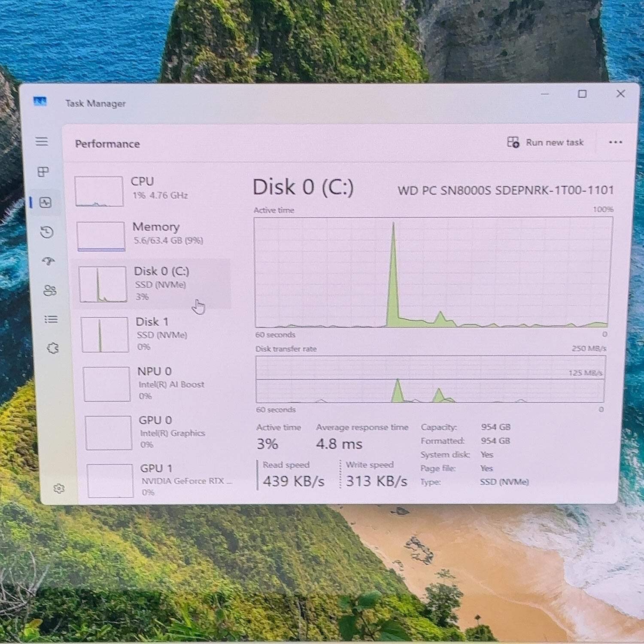The height and width of the screenshot is (644, 644).
Task: Click the 313 KB/s write speed value
Action: click(x=377, y=481)
